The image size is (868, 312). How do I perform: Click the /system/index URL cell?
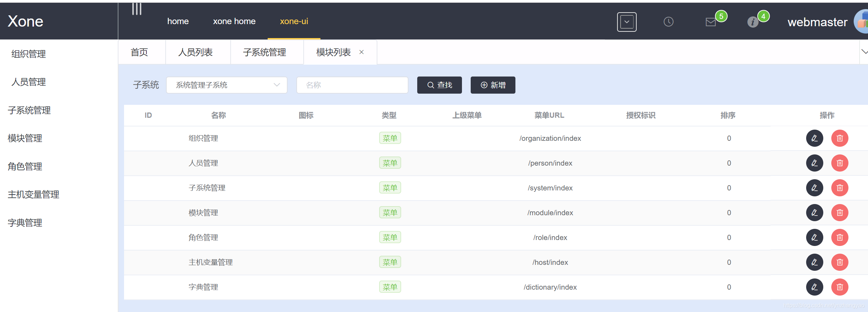tap(550, 188)
